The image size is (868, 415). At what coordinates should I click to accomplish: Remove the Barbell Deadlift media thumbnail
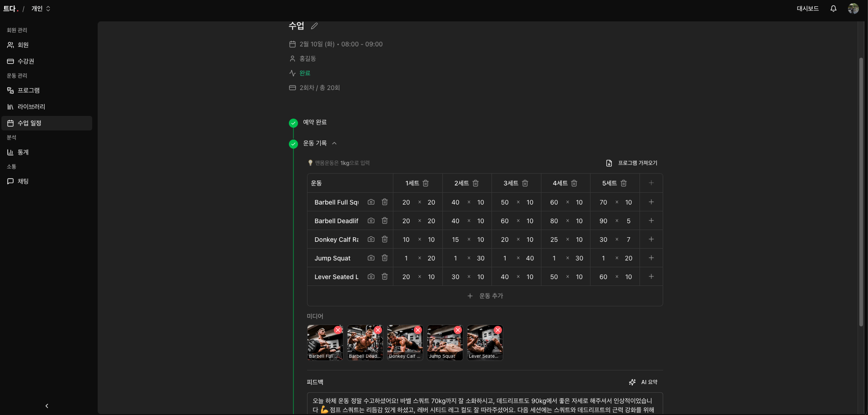point(378,330)
